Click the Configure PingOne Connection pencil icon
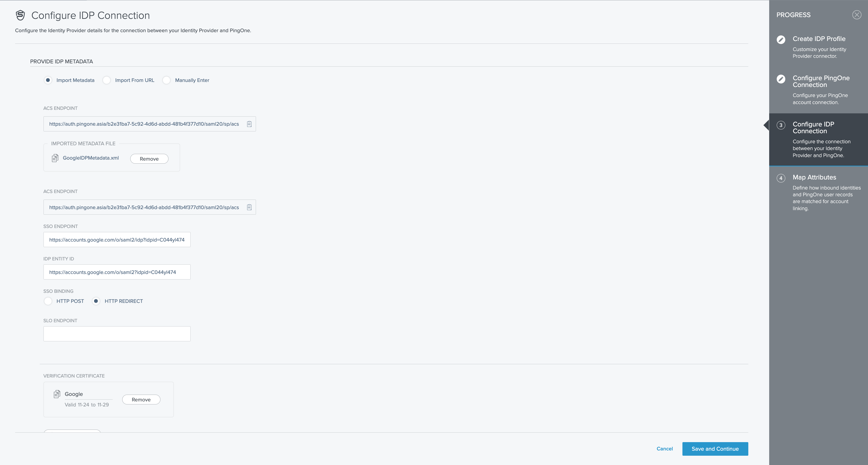The image size is (868, 465). (x=781, y=79)
